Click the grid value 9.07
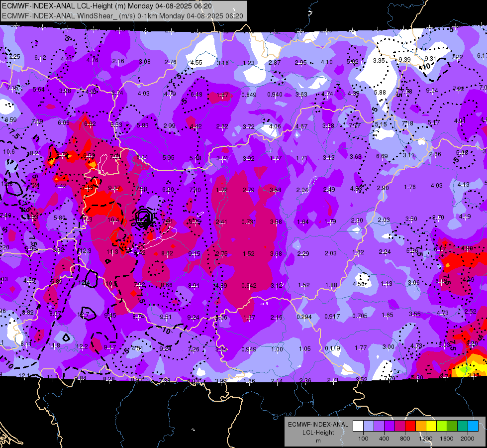Image resolution: width=487 pixels, height=448 pixels. click(114, 188)
